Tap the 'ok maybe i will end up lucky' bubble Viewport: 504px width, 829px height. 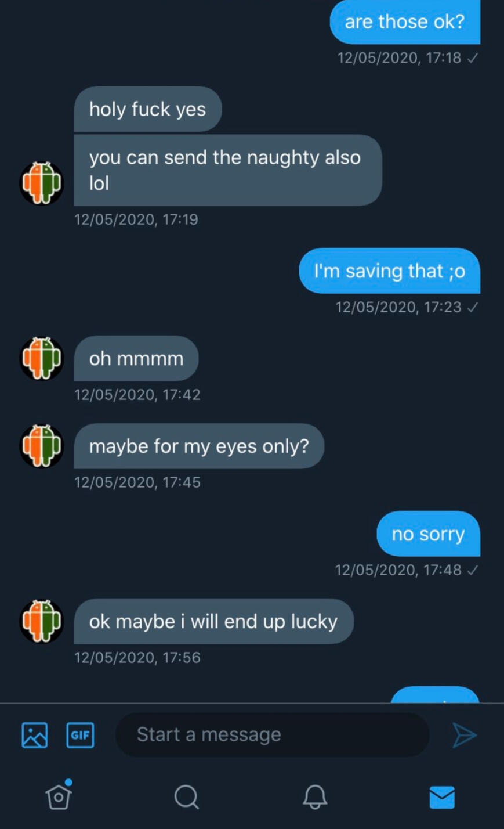point(213,622)
